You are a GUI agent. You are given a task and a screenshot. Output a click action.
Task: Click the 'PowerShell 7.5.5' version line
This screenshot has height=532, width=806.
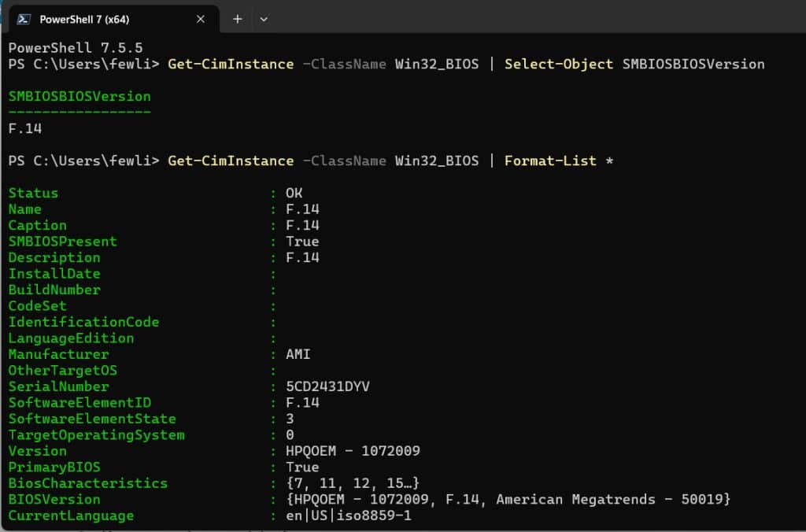76,48
